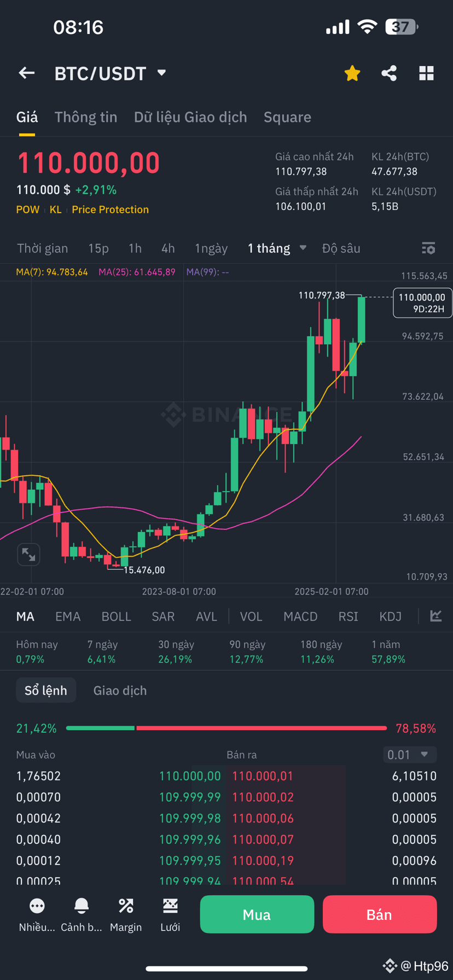Switch to the Square tab
Screen dimensions: 453x980
click(287, 116)
